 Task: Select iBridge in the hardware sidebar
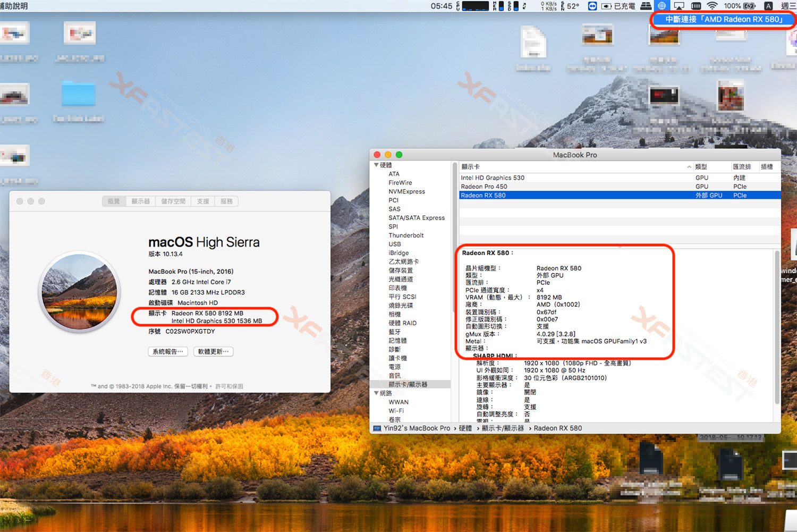398,253
